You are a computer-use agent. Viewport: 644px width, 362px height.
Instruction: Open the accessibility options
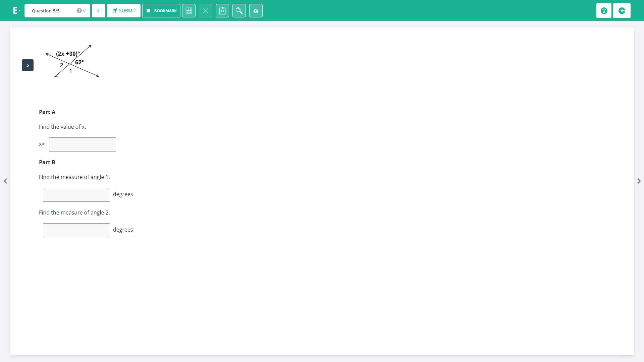click(604, 11)
